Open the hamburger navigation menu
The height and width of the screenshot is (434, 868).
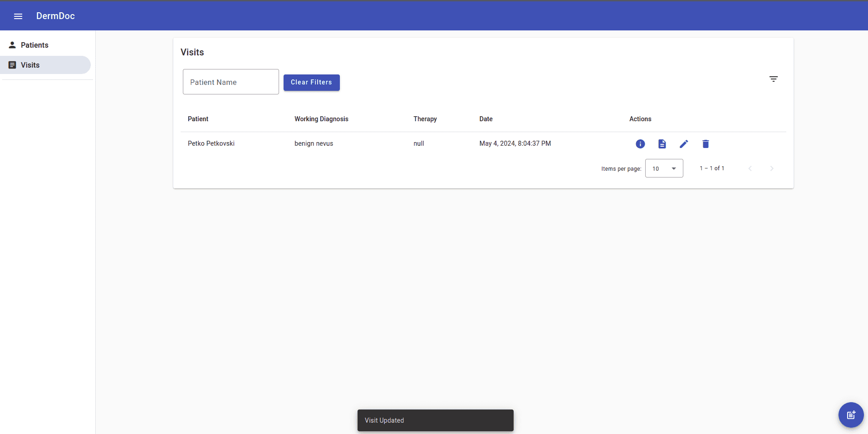tap(18, 16)
